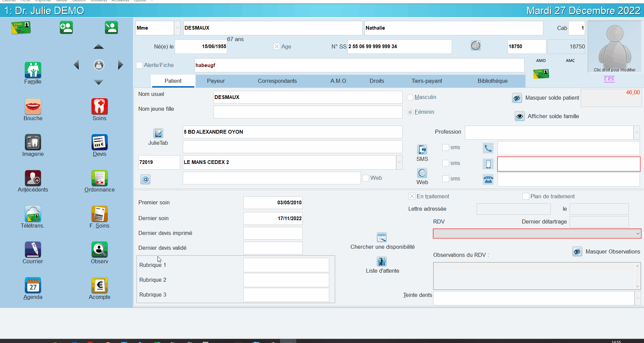Open the JulieTab icon

click(x=158, y=133)
